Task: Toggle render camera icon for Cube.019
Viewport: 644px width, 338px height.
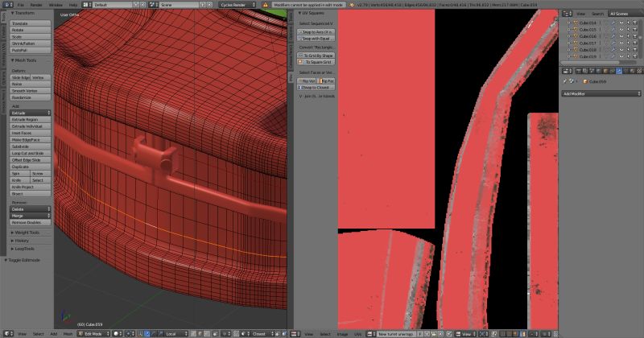Action: tap(635, 56)
